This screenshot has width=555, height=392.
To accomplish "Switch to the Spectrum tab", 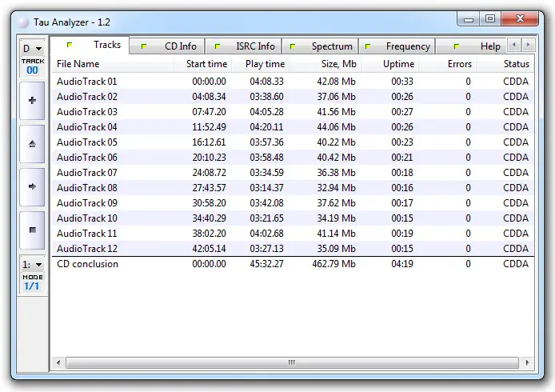I will click(x=321, y=46).
